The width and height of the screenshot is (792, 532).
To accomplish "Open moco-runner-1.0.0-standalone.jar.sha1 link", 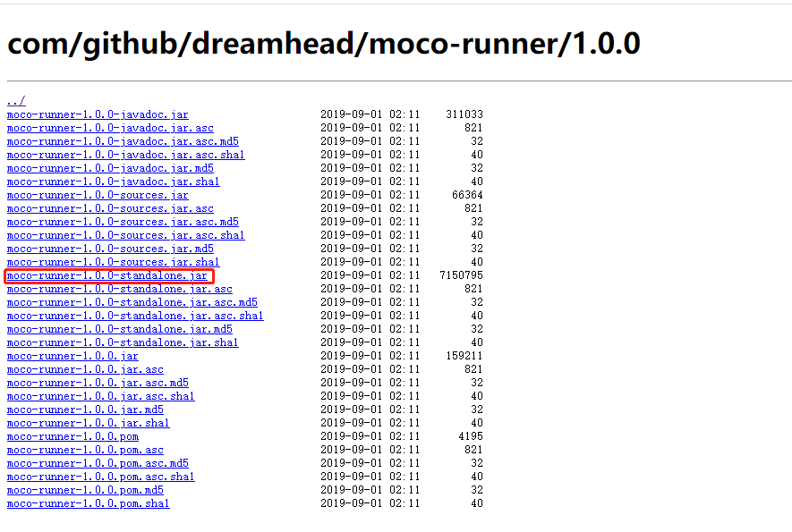I will click(123, 342).
